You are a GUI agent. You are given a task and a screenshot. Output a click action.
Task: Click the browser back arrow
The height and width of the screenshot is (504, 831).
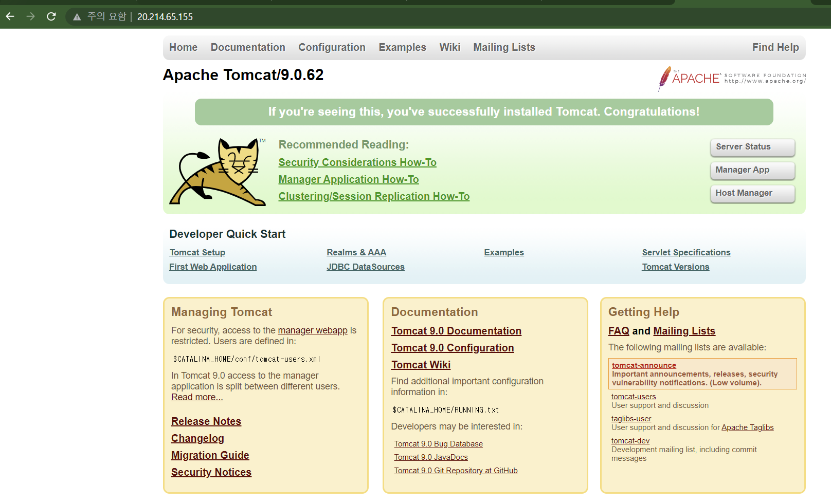tap(10, 16)
